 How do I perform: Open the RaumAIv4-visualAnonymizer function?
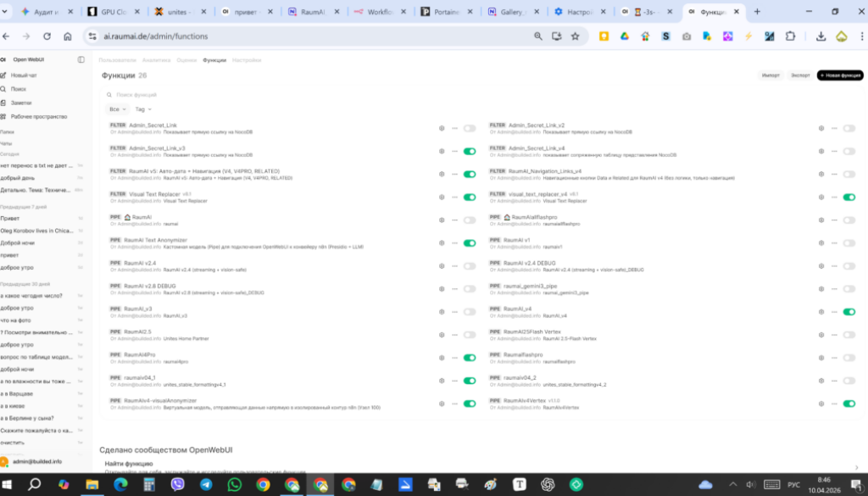tap(160, 400)
